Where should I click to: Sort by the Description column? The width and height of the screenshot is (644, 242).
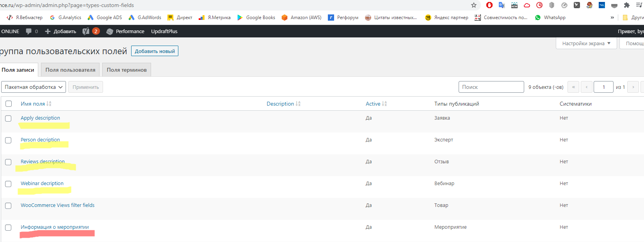point(284,104)
